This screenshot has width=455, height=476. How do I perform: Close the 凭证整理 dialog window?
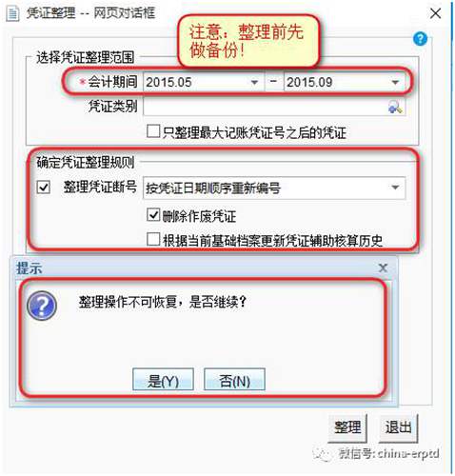click(x=435, y=13)
